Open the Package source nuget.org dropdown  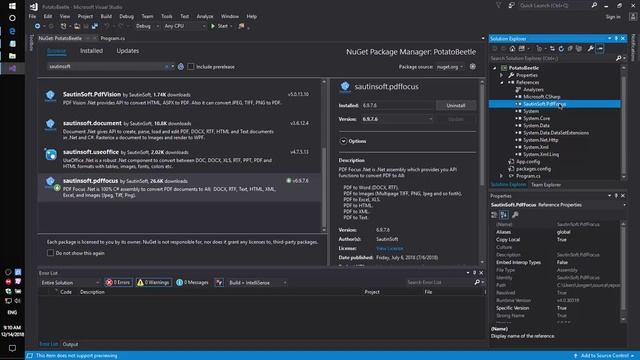pos(450,67)
